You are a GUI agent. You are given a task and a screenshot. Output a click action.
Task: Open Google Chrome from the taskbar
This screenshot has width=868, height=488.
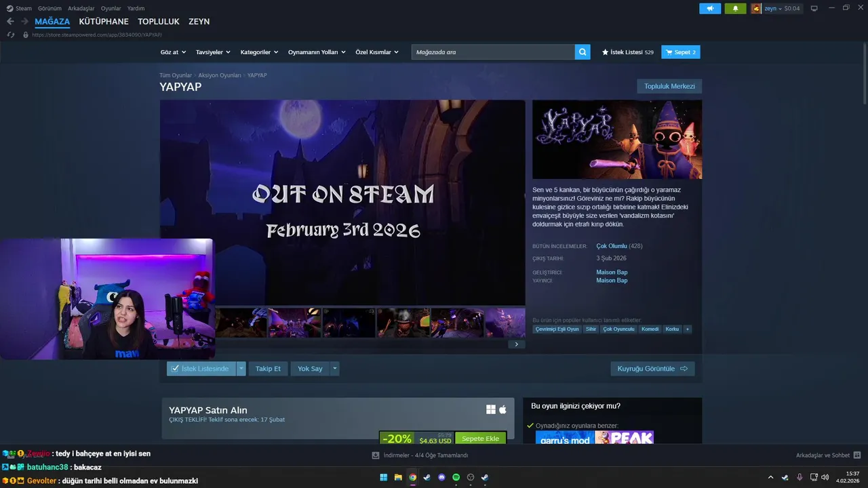[x=413, y=477]
